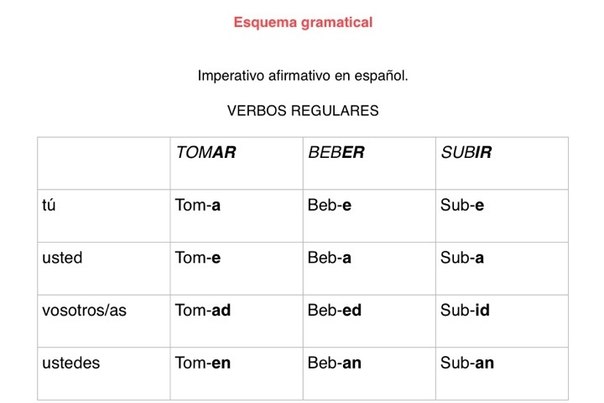Select the "Sub-an" table cell
The image size is (604, 403).
coord(466,362)
